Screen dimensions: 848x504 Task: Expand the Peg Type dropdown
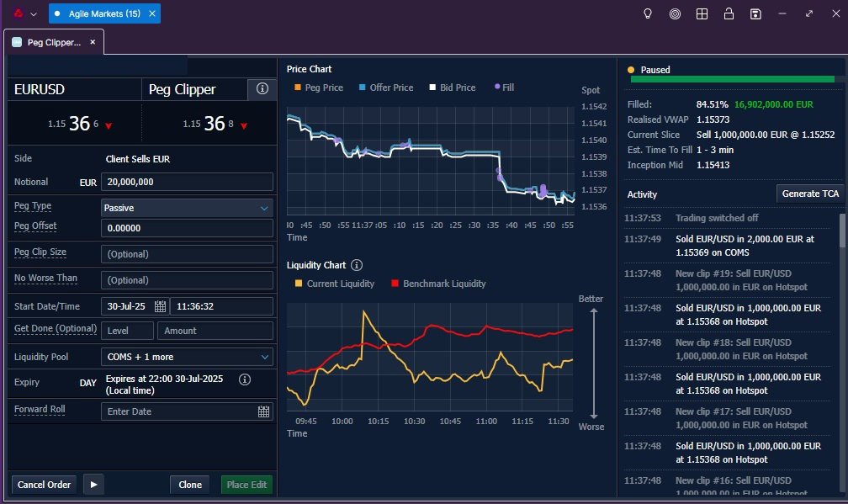(187, 208)
